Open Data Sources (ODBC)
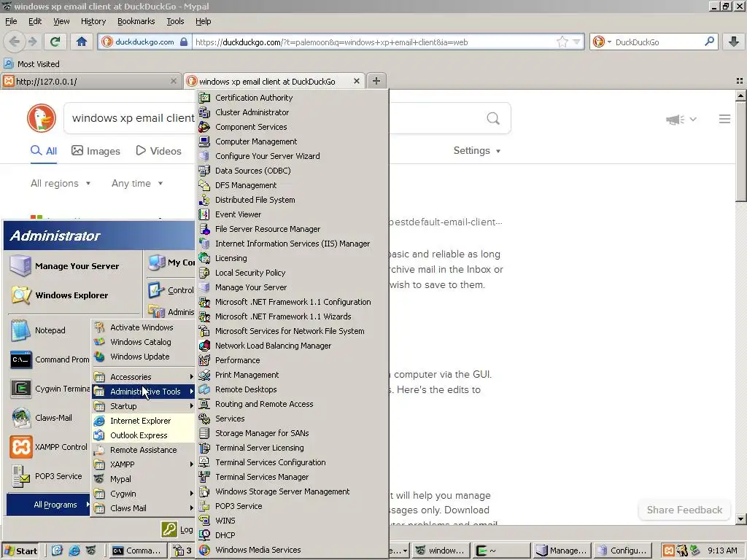Image resolution: width=747 pixels, height=560 pixels. click(293, 171)
